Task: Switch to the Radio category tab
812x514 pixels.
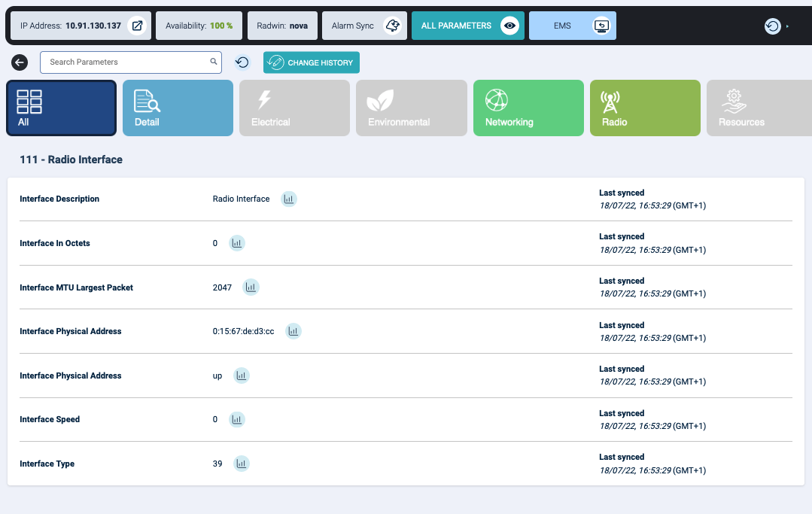Action: point(645,108)
